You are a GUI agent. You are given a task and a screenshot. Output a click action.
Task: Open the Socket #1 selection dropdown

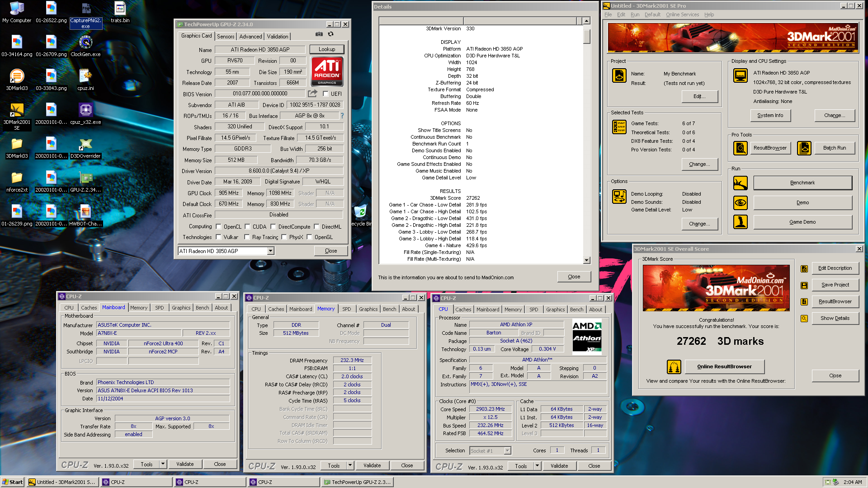click(x=507, y=450)
